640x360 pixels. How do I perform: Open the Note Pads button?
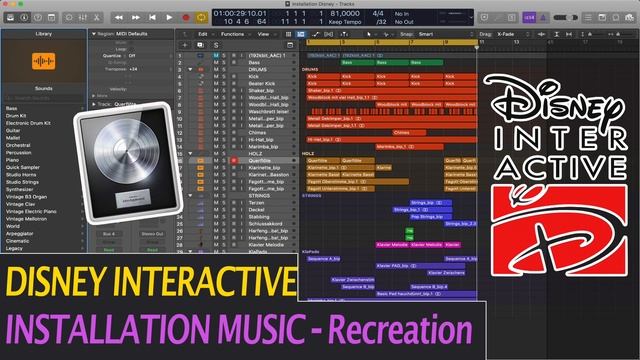tap(602, 18)
